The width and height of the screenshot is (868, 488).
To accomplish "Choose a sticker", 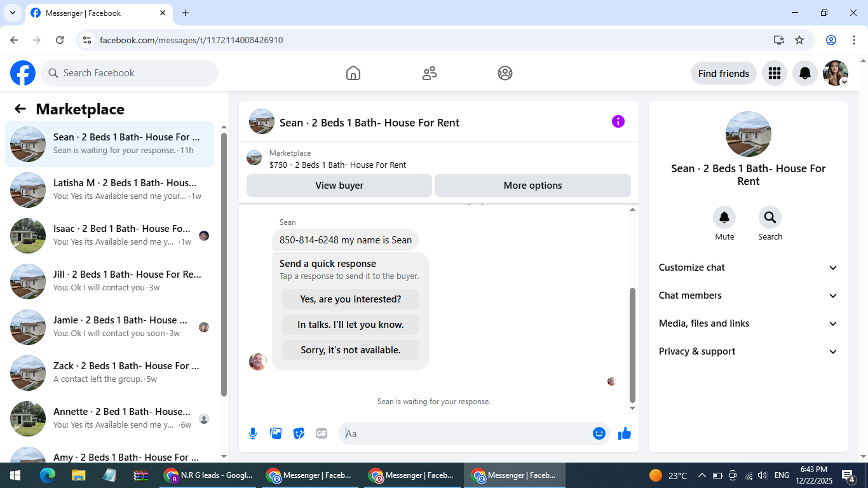I will click(x=299, y=433).
